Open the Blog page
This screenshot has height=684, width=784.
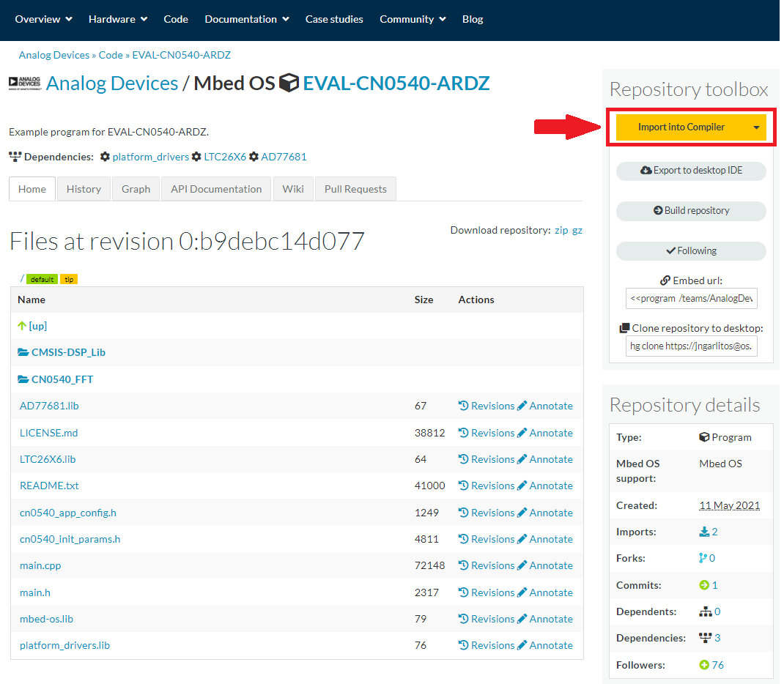click(x=473, y=19)
